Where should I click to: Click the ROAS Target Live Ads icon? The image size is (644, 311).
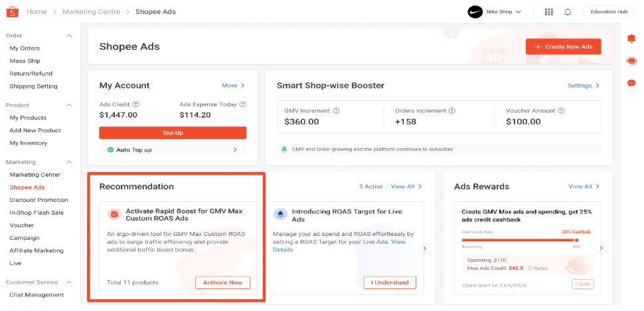point(281,214)
